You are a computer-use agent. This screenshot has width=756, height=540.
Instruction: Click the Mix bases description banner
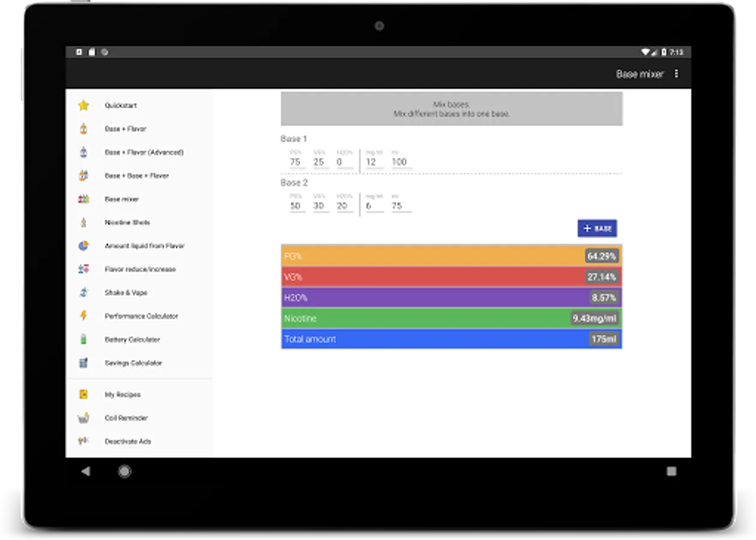[x=452, y=109]
